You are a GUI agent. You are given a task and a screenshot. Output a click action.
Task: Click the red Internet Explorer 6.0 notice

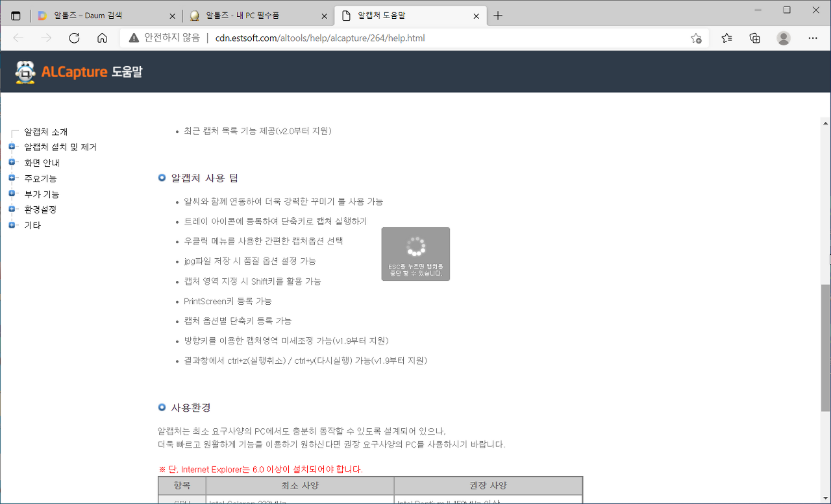pos(260,469)
